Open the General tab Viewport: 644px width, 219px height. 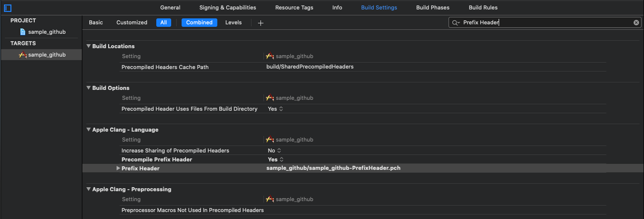(x=170, y=7)
